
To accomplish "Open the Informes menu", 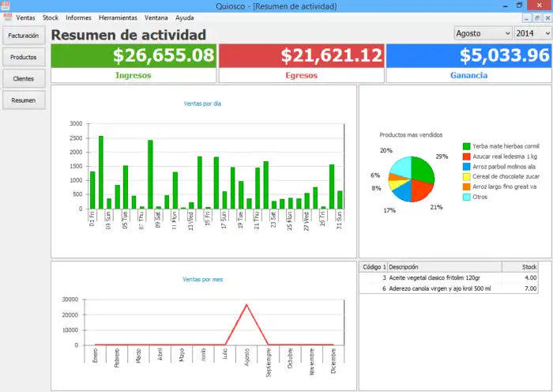I will click(x=78, y=17).
